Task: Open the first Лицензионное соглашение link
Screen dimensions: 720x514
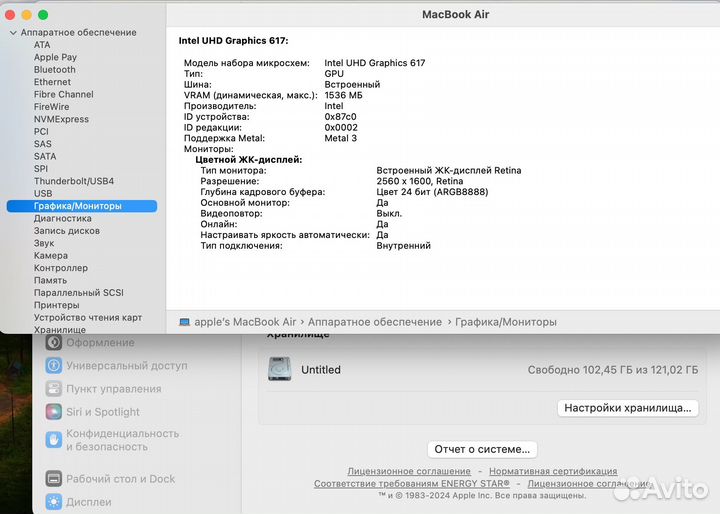Action: click(x=409, y=471)
